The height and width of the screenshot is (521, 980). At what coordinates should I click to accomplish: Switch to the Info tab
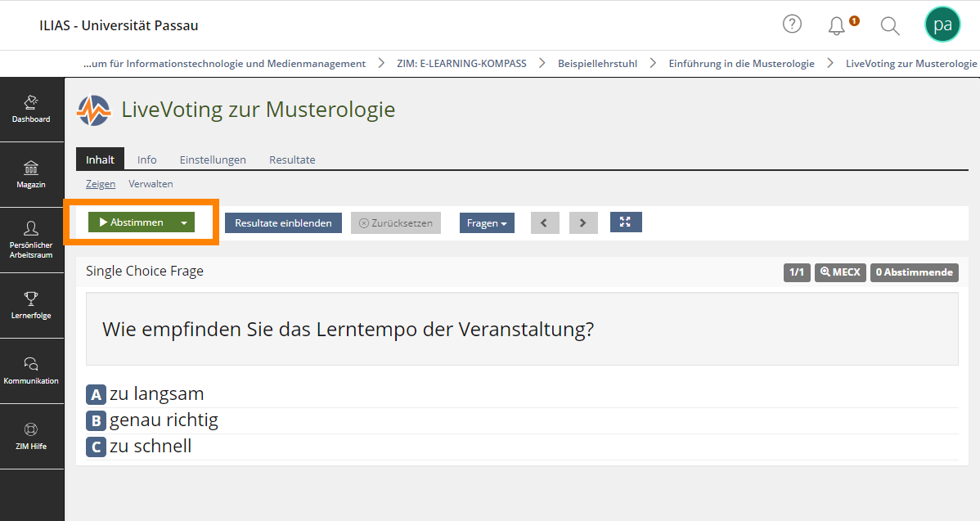(x=147, y=160)
